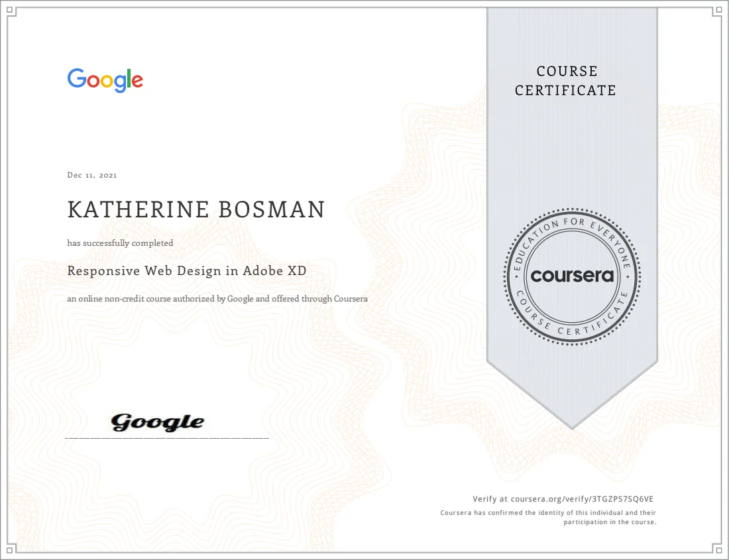The width and height of the screenshot is (729, 560).
Task: Select the course title 'Responsive Web Design in Adobe XD'
Action: tap(186, 271)
